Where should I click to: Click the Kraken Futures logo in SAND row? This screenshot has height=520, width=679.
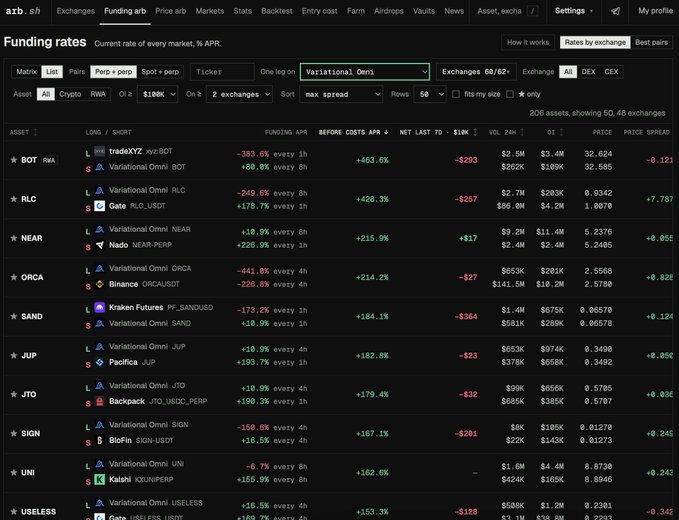100,307
